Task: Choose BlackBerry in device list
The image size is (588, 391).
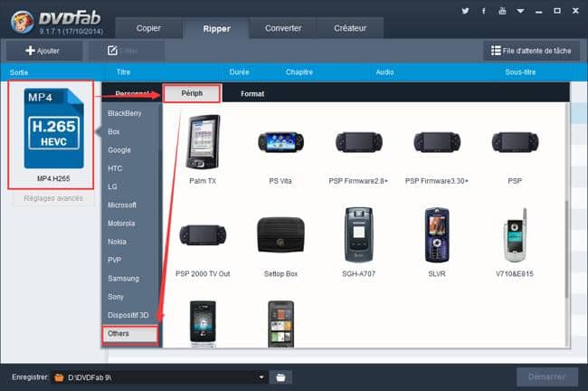Action: pyautogui.click(x=125, y=113)
